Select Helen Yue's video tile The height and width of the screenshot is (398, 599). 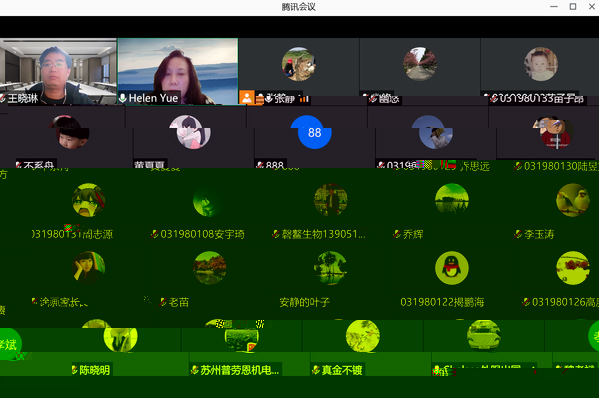click(x=178, y=71)
